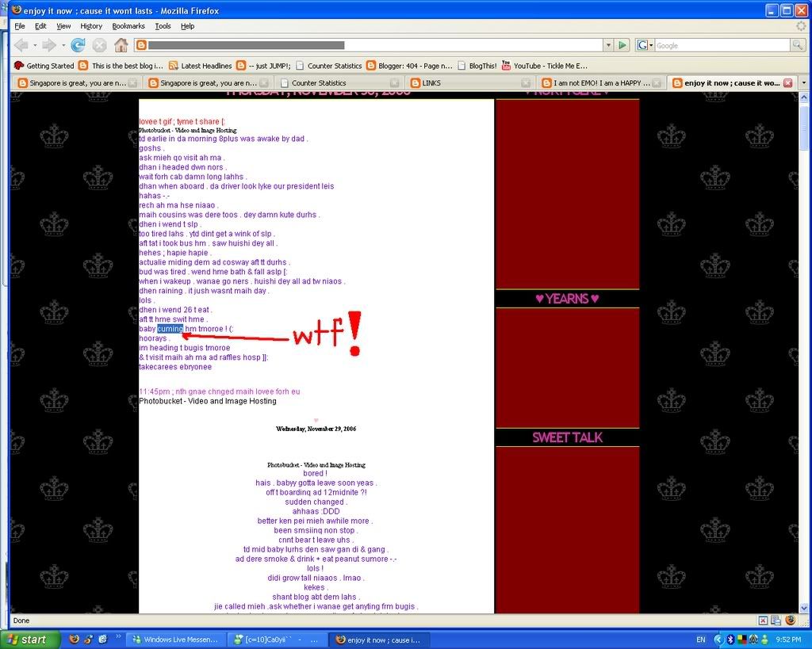Open the Tools menu
The width and height of the screenshot is (812, 649).
point(163,26)
